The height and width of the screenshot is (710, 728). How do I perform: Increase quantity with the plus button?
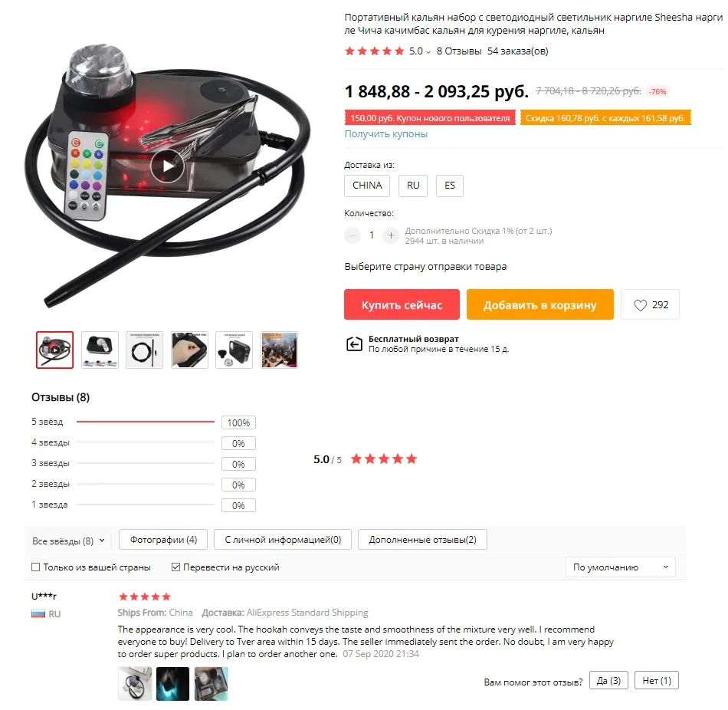coord(391,235)
